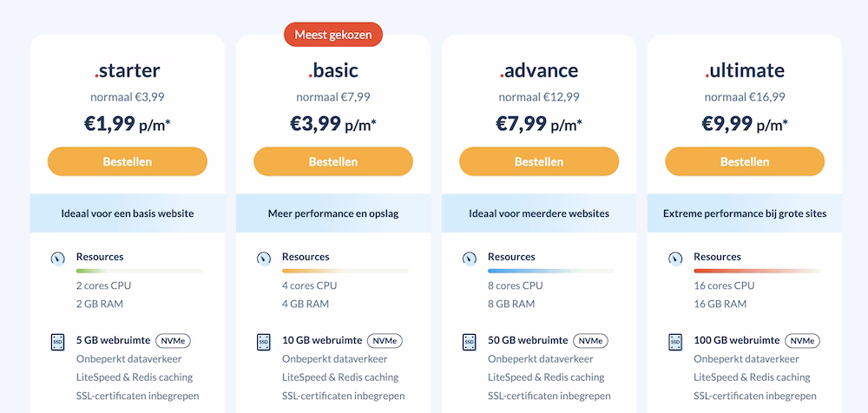The width and height of the screenshot is (868, 413).
Task: Click the Resources gauge icon in starter plan
Action: (x=58, y=259)
